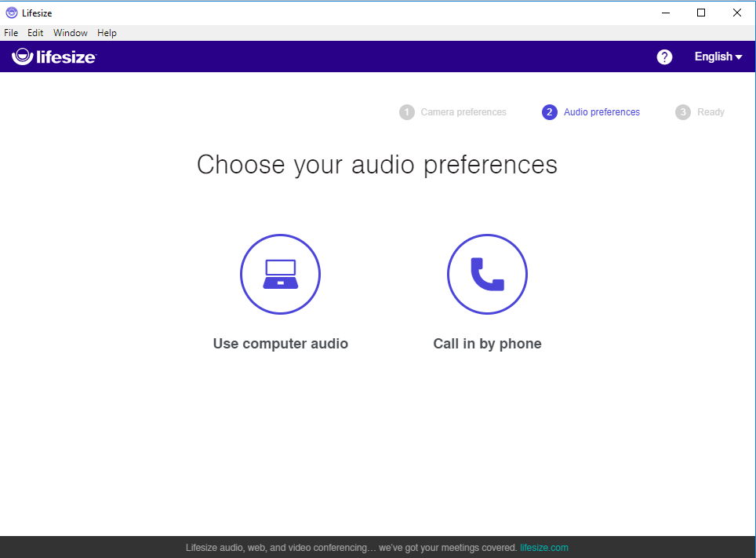Visit the lifesize.com link in the footer
756x558 pixels.
point(544,547)
